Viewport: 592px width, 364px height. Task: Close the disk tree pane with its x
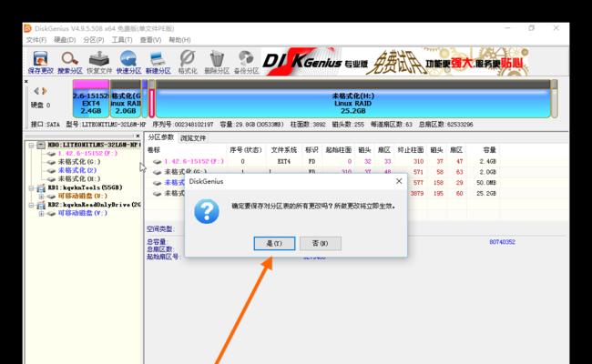(138, 136)
